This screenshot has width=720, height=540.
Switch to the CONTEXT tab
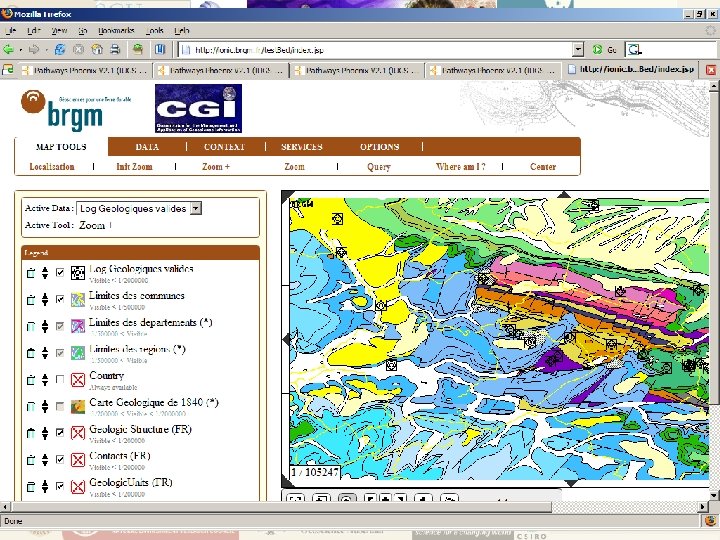tap(224, 147)
